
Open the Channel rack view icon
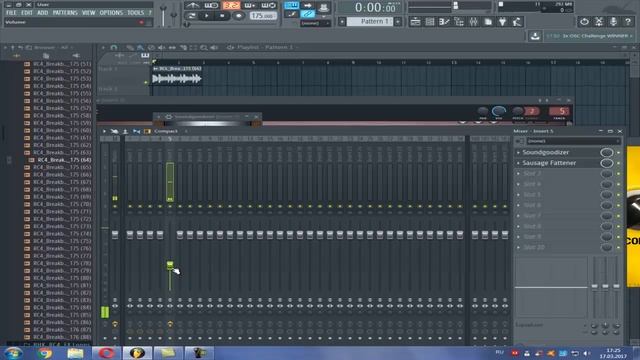click(430, 22)
